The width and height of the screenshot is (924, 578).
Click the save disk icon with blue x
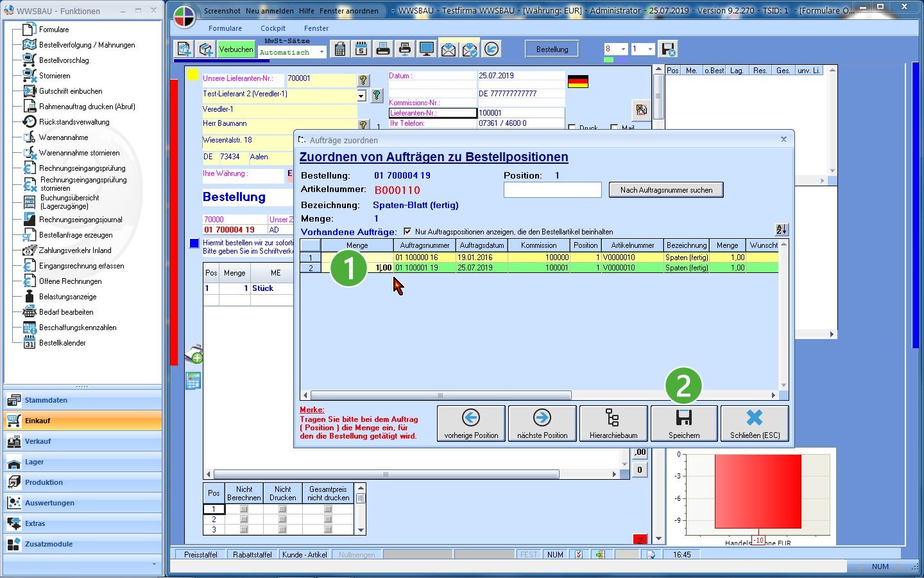click(668, 49)
